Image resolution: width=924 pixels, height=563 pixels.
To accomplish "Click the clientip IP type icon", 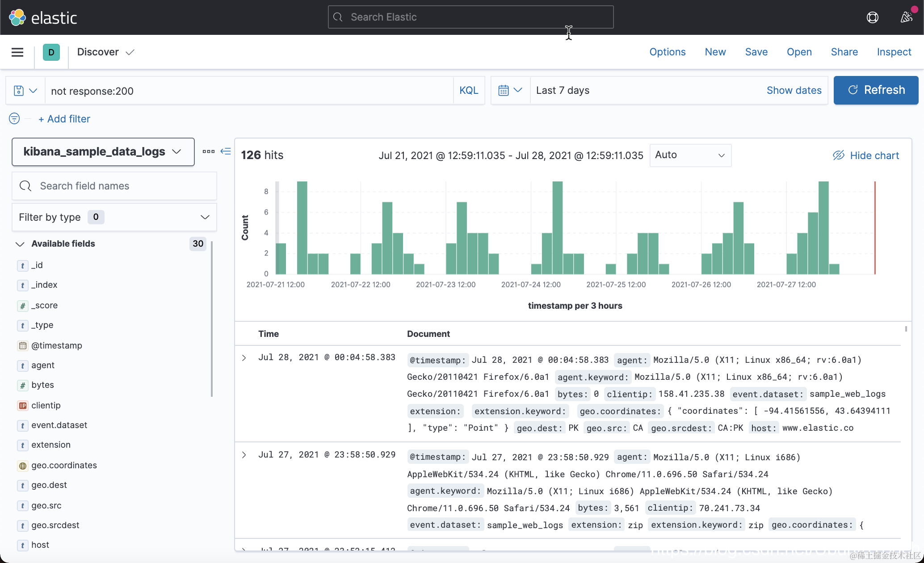I will point(23,405).
